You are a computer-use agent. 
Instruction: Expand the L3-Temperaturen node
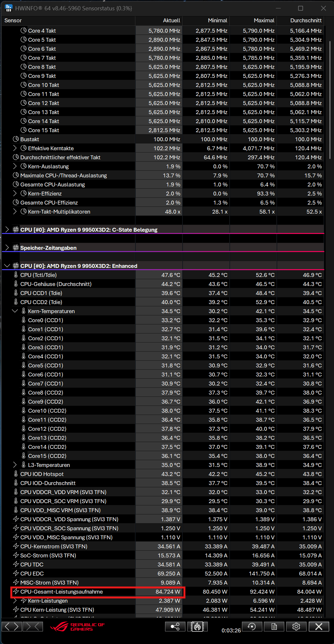click(15, 465)
